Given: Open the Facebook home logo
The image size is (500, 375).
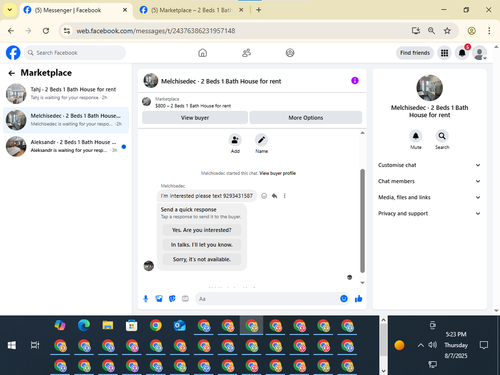Looking at the screenshot, I should (x=13, y=53).
